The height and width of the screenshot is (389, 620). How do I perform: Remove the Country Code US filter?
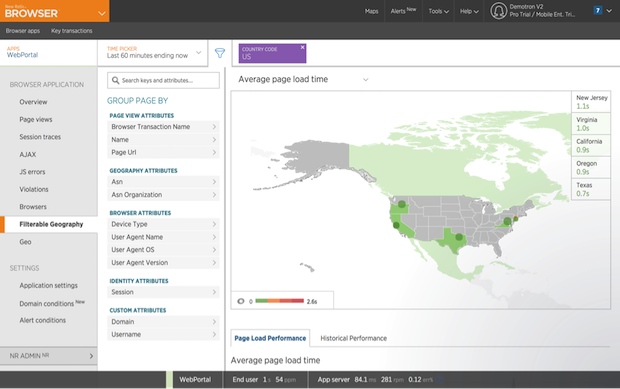click(x=302, y=47)
